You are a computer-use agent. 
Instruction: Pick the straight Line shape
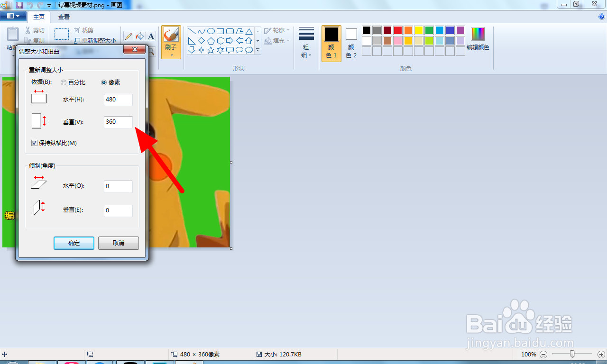pos(193,31)
